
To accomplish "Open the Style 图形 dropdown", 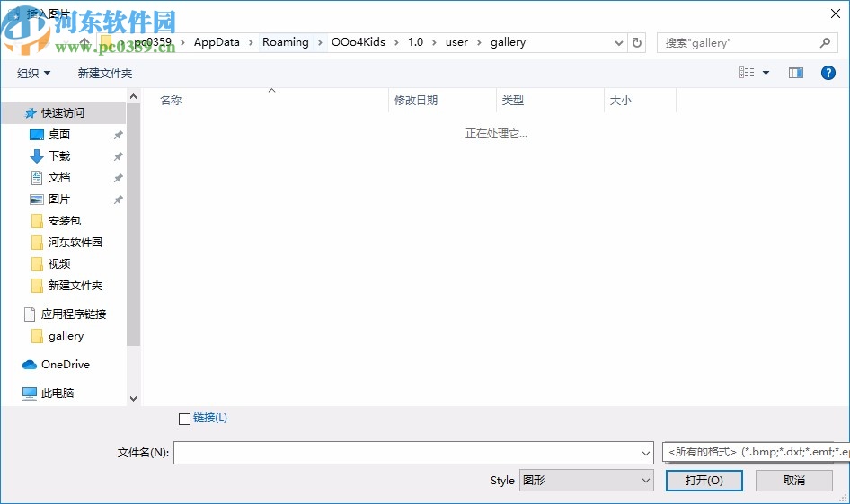I will click(586, 480).
